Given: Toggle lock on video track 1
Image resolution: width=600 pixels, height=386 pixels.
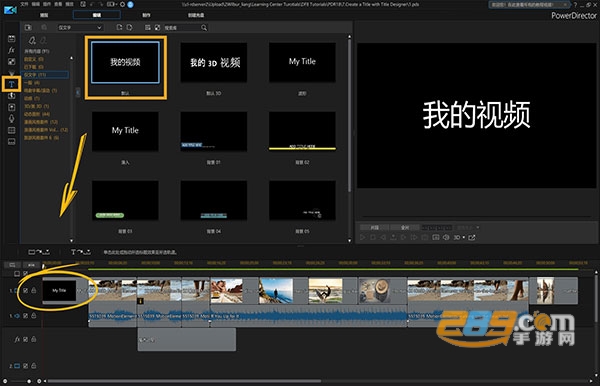Looking at the screenshot, I should pyautogui.click(x=34, y=291).
